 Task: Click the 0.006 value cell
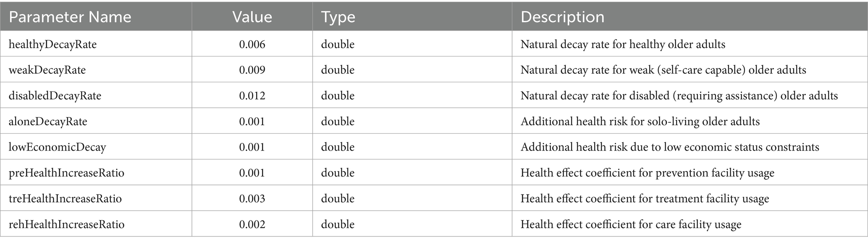[252, 44]
